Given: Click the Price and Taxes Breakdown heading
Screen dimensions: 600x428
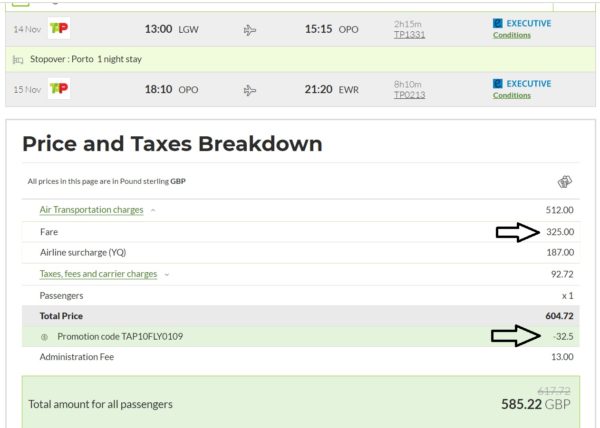Looking at the screenshot, I should pos(172,144).
